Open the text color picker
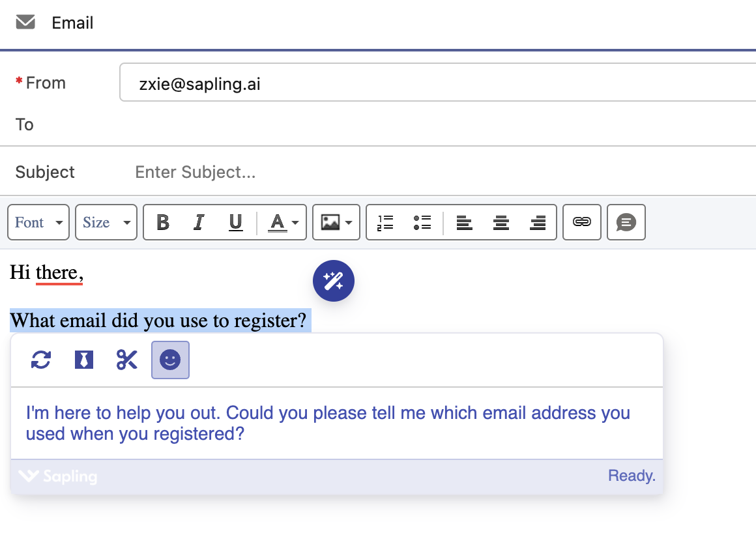The width and height of the screenshot is (756, 546). point(283,222)
